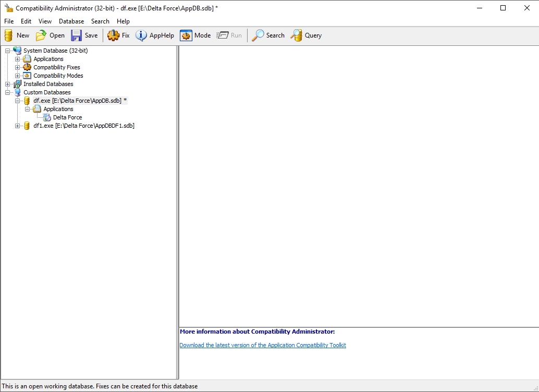Open the View menu
539x392 pixels.
point(45,21)
